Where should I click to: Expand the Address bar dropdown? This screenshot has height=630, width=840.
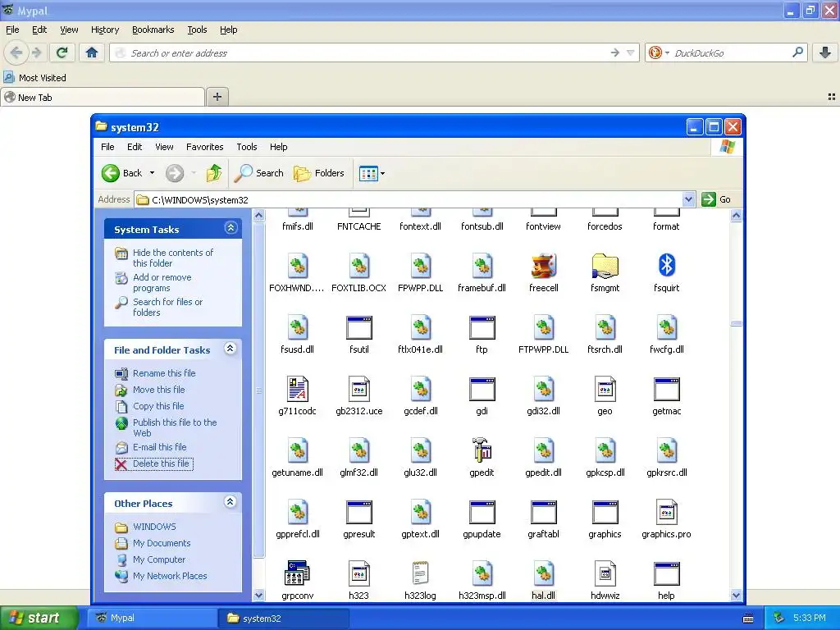point(688,199)
